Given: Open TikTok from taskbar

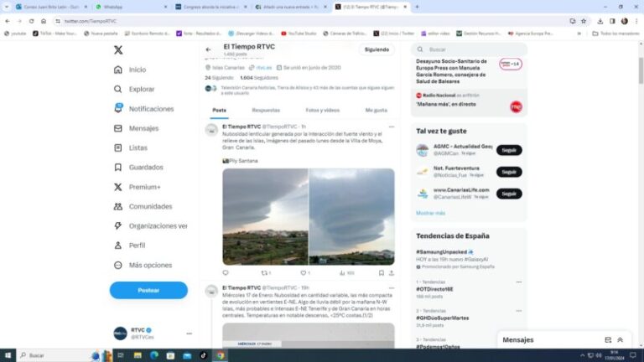Looking at the screenshot, I should pos(203,355).
